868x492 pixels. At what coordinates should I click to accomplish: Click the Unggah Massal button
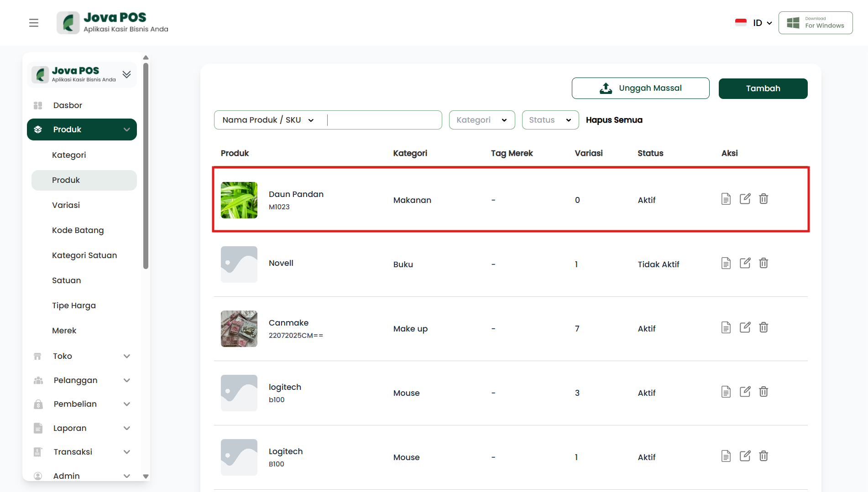[640, 88]
